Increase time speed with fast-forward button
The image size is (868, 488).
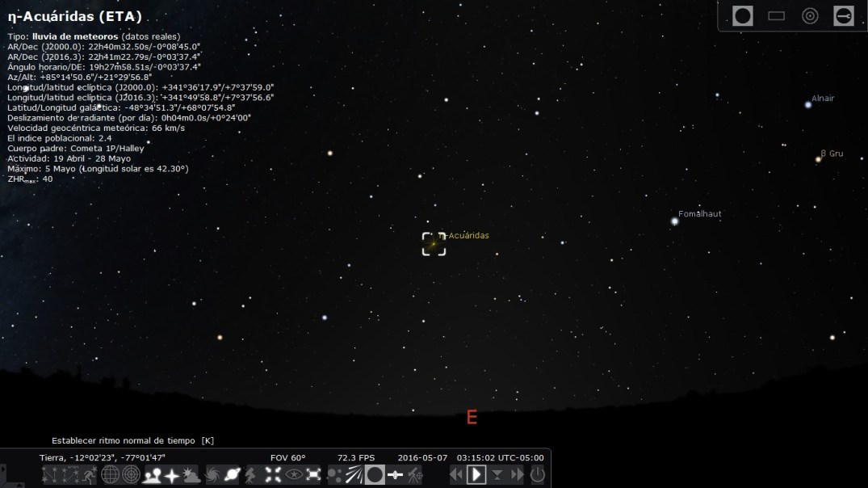point(517,475)
